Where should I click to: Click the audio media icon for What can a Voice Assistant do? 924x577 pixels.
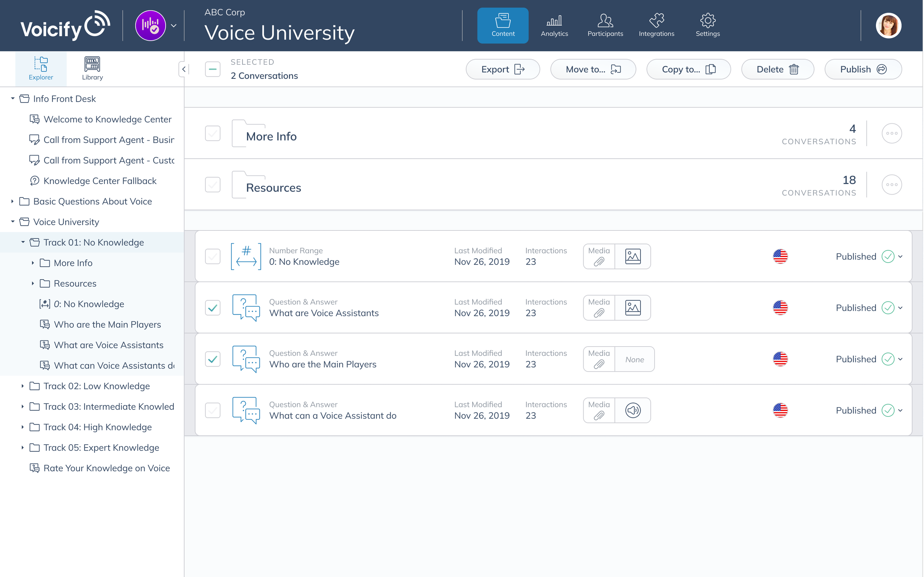click(x=633, y=410)
